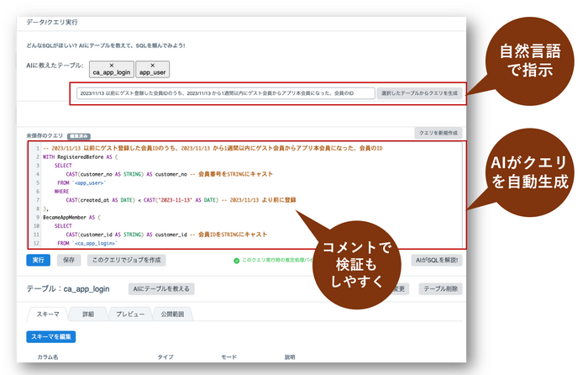Viewport: 588px width, 375px height.
Task: Delete table with テーブル削除 button
Action: [440, 288]
